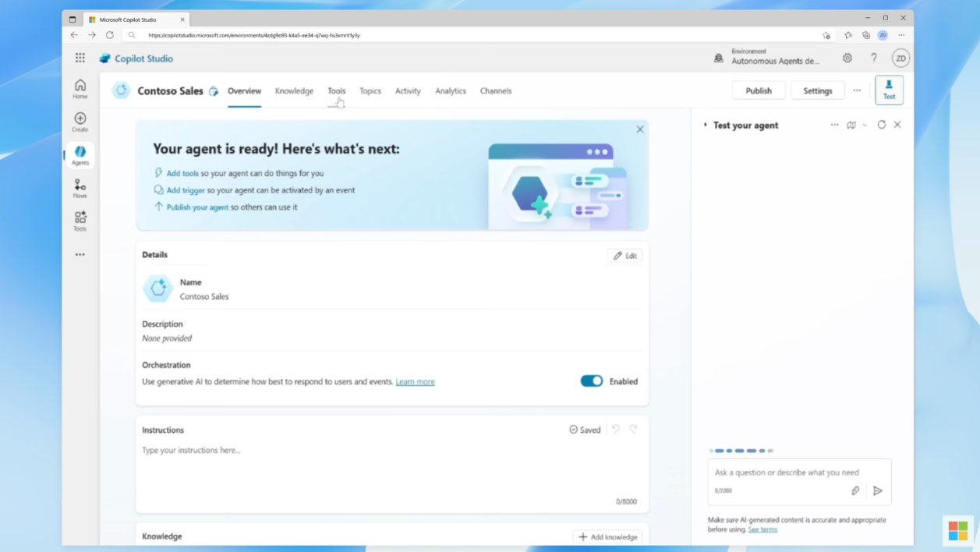
Task: Open the Help question mark
Action: point(874,58)
